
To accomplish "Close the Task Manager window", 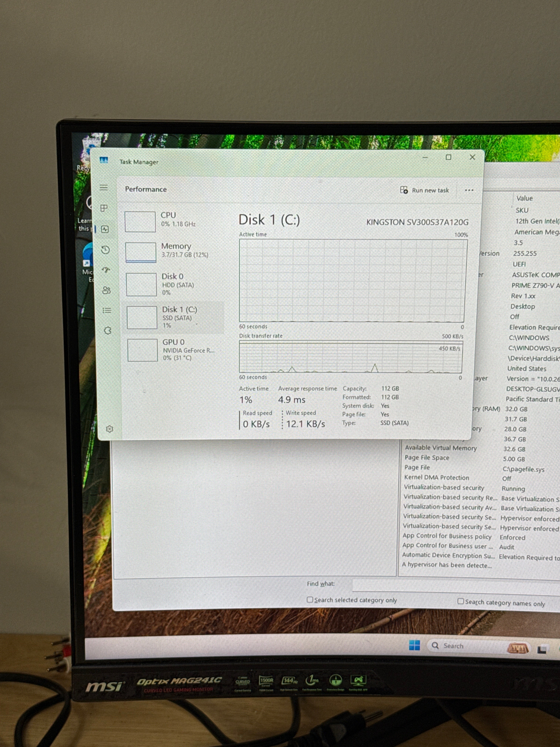I will click(x=472, y=157).
